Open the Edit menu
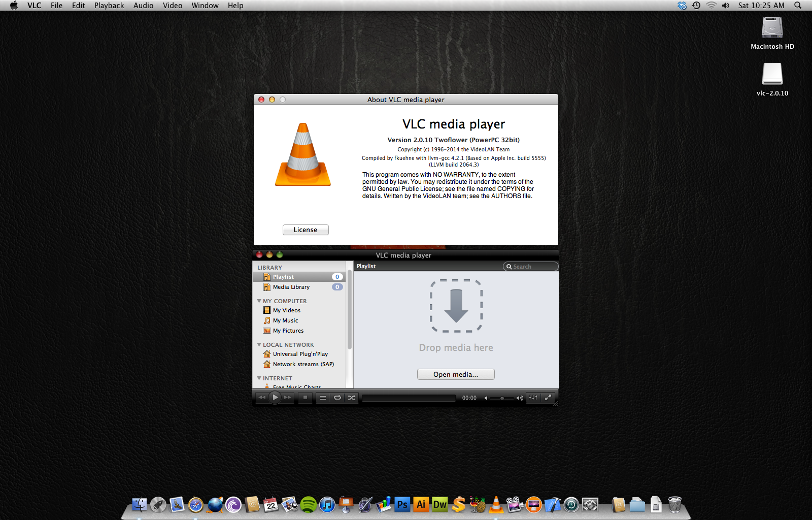812x520 pixels. point(78,6)
